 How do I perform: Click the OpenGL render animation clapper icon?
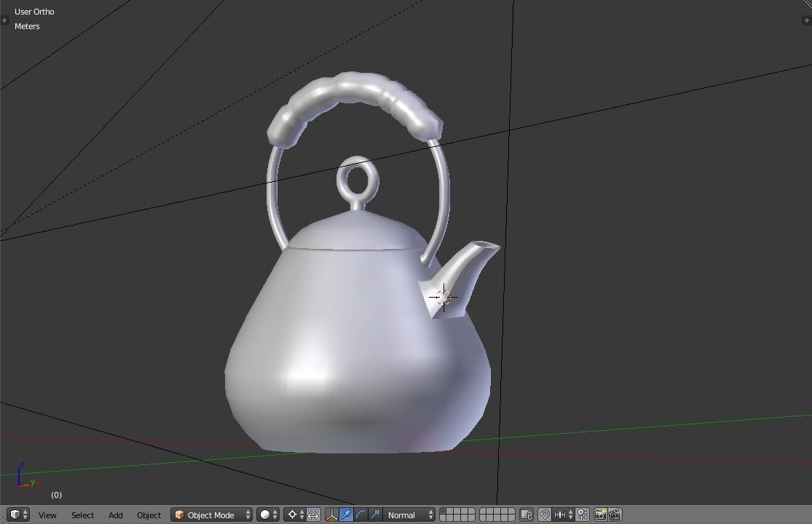click(615, 515)
